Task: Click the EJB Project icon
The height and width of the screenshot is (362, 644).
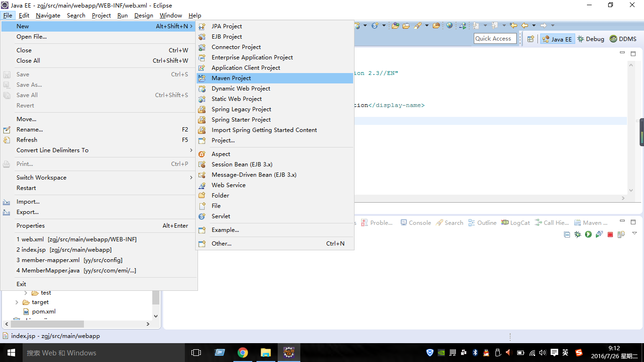Action: (202, 37)
